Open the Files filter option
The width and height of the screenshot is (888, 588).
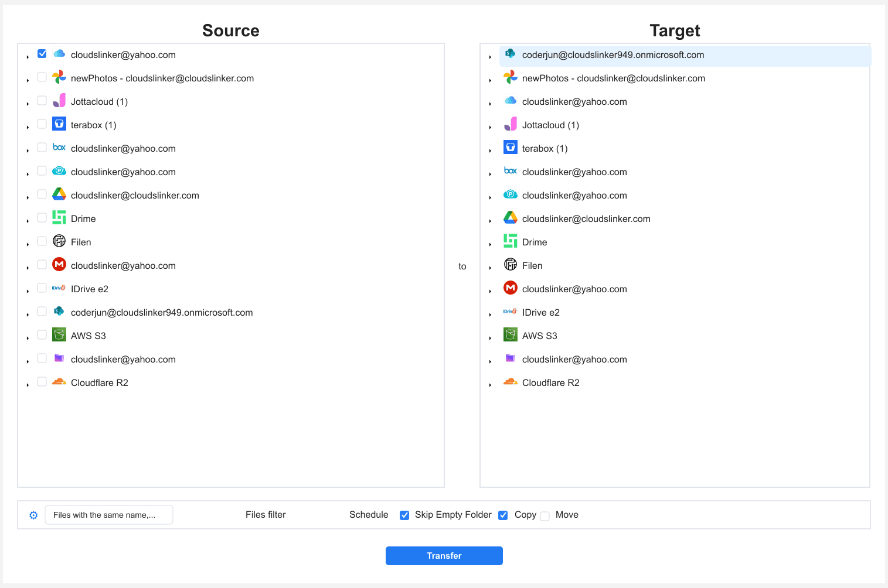click(x=266, y=515)
